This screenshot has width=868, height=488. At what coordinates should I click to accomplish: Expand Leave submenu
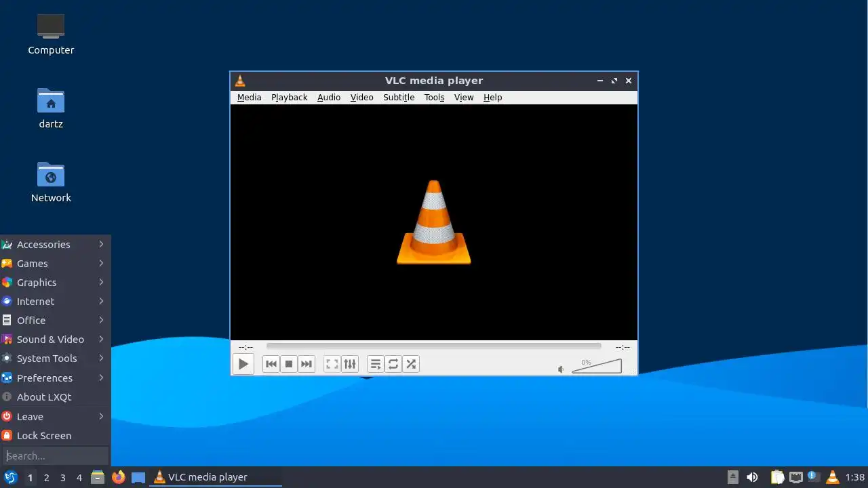pyautogui.click(x=55, y=417)
